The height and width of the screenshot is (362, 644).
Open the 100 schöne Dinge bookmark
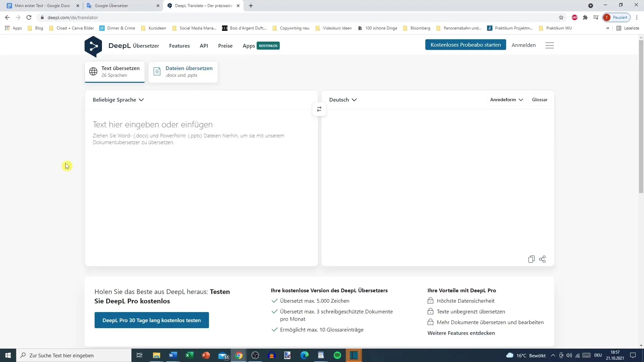[x=377, y=28]
